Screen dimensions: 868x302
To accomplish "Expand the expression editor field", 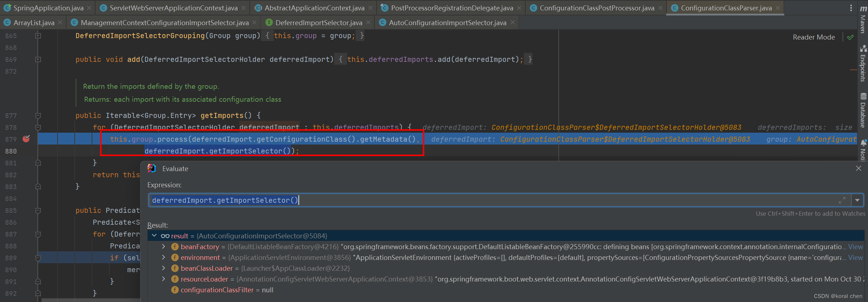I will click(842, 200).
